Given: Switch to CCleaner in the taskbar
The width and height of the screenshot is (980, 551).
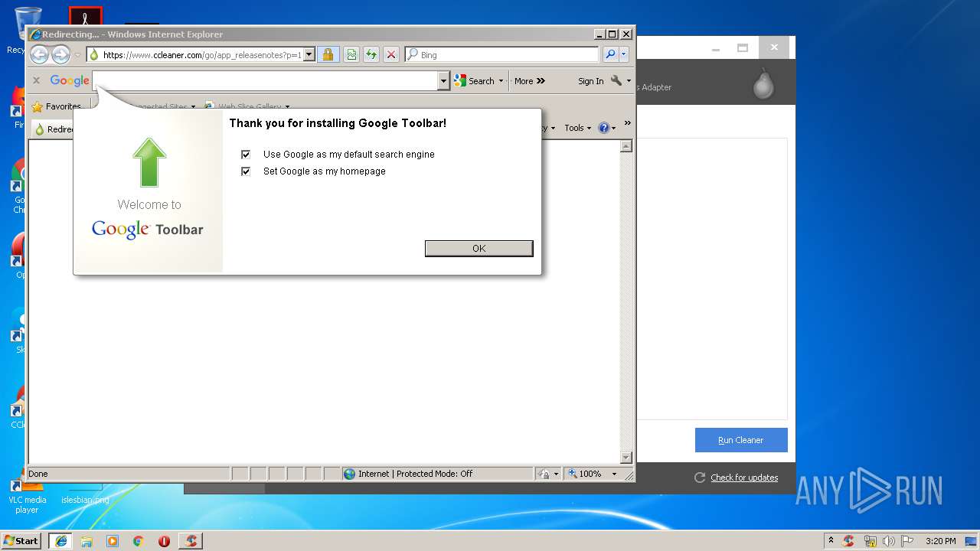Looking at the screenshot, I should point(191,540).
